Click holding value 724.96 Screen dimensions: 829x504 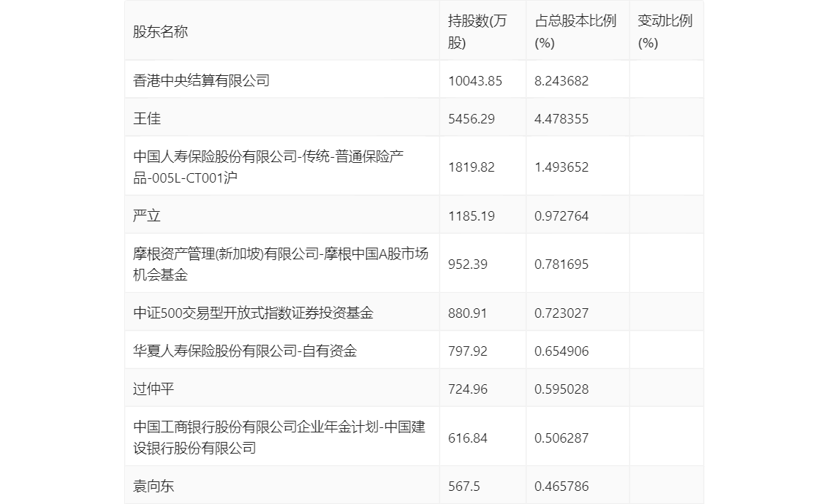point(467,389)
